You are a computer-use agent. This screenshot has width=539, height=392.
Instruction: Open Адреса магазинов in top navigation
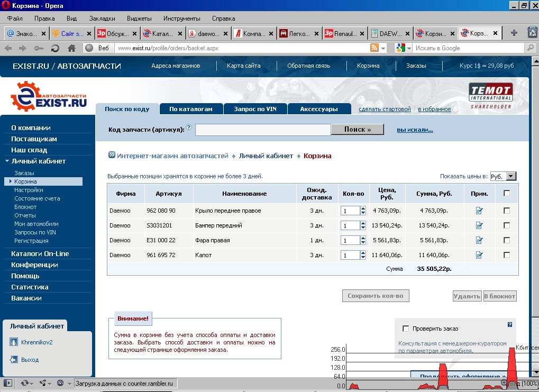coord(176,66)
